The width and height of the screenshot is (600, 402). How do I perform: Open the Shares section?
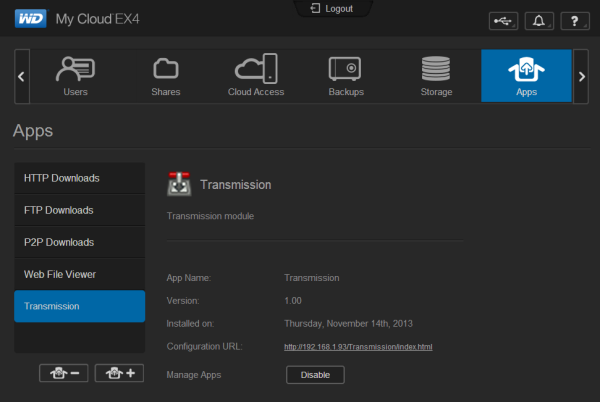click(166, 76)
